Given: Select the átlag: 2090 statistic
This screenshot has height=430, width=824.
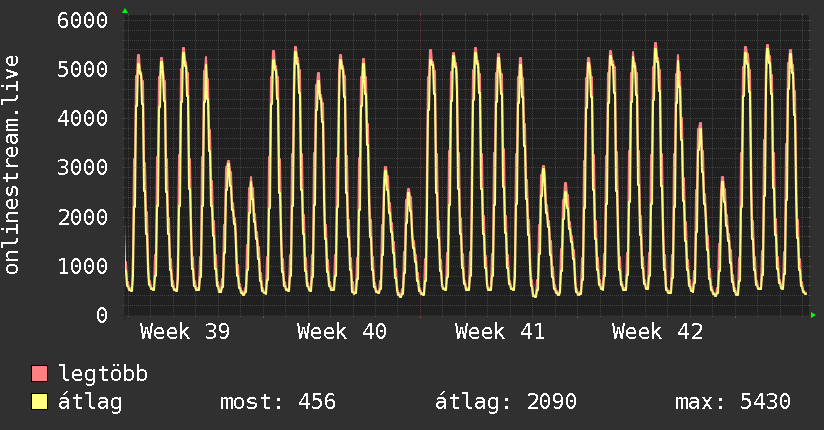Looking at the screenshot, I should point(506,402).
